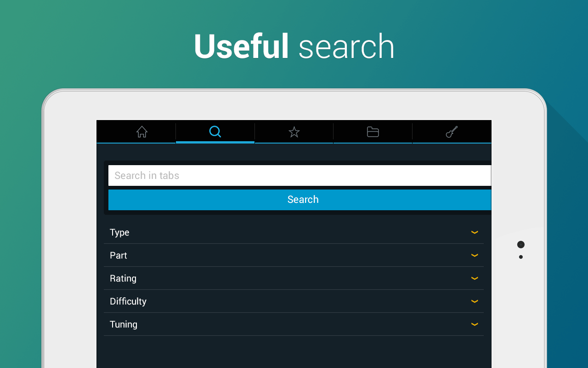Click the "Useful search" heading text
Image resolution: width=588 pixels, height=368 pixels.
click(294, 46)
